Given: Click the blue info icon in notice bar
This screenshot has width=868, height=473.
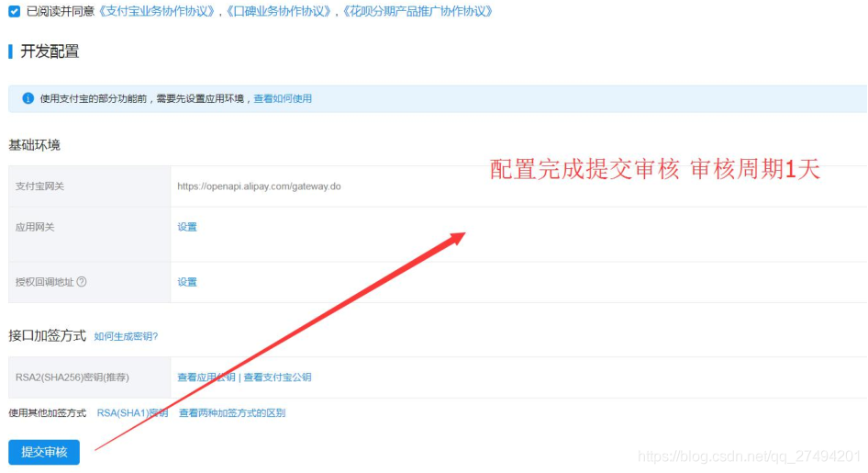Looking at the screenshot, I should coord(28,98).
